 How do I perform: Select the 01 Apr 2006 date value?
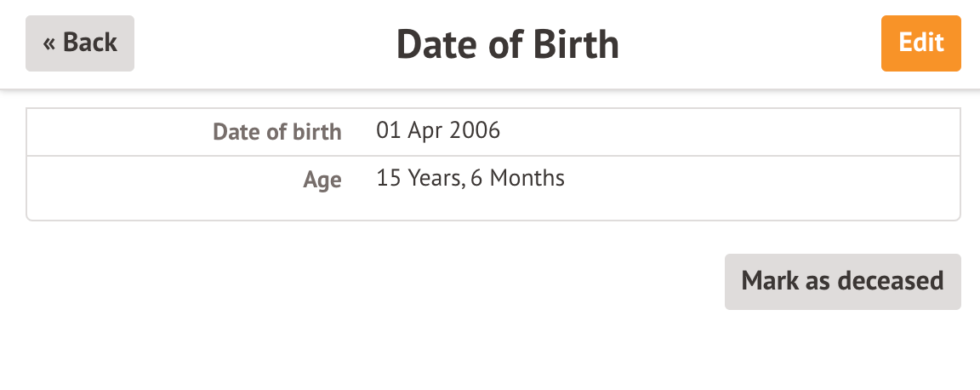438,131
